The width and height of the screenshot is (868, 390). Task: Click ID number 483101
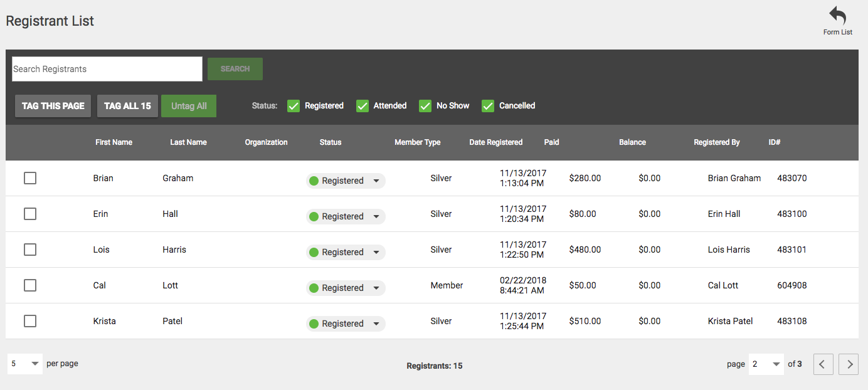(x=792, y=250)
